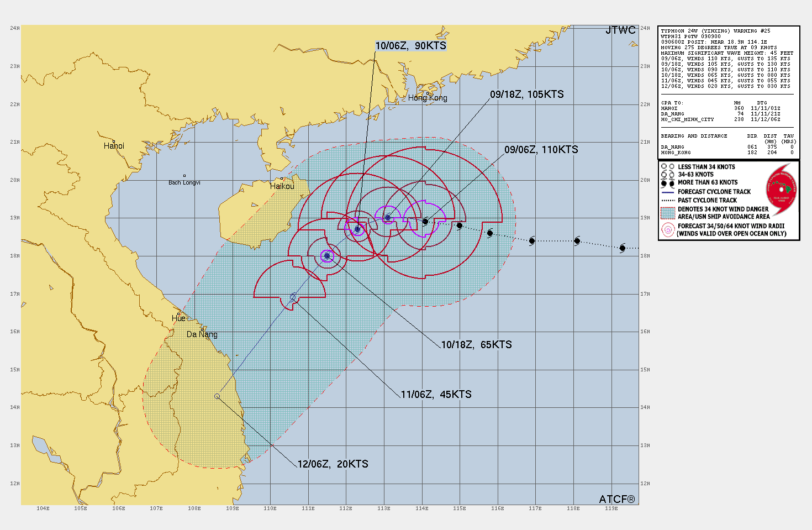Click the JTWC label on the map
This screenshot has height=530, width=812.
click(x=620, y=30)
